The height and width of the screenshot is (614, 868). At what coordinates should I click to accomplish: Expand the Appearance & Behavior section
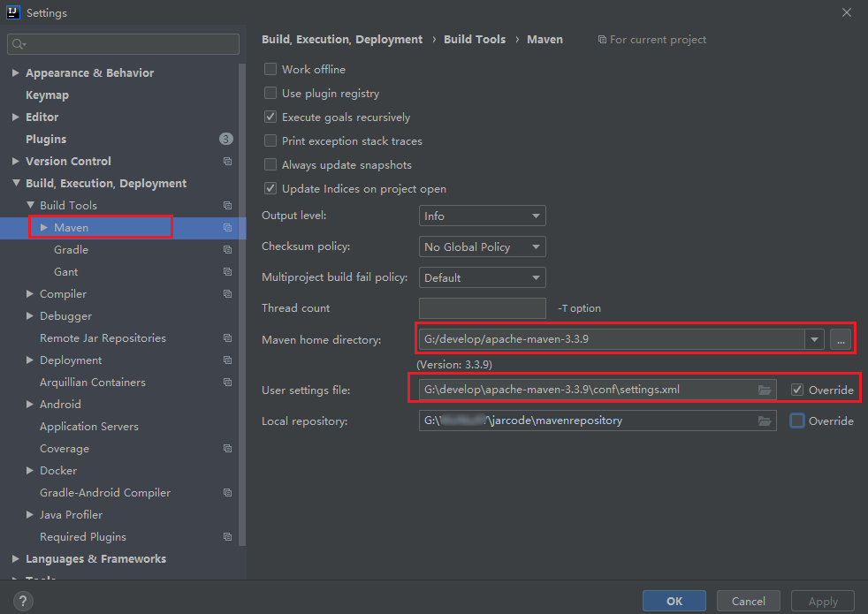pyautogui.click(x=16, y=72)
